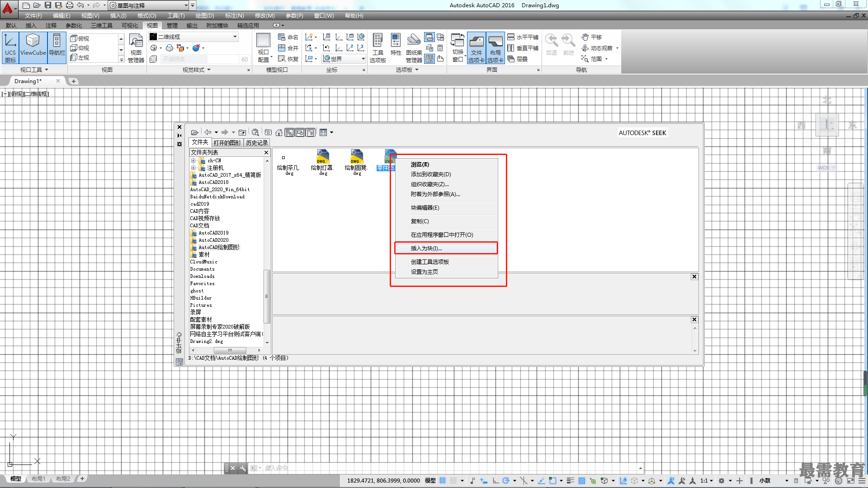
Task: Toggle the navigation bar button
Action: click(x=57, y=48)
